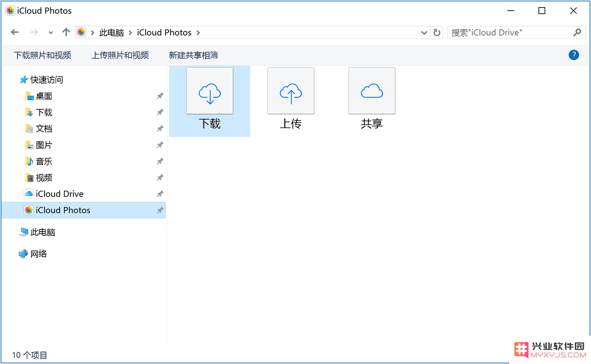Unpin 下载 using its pin icon
Viewport: 591px width, 364px height.
tap(160, 112)
